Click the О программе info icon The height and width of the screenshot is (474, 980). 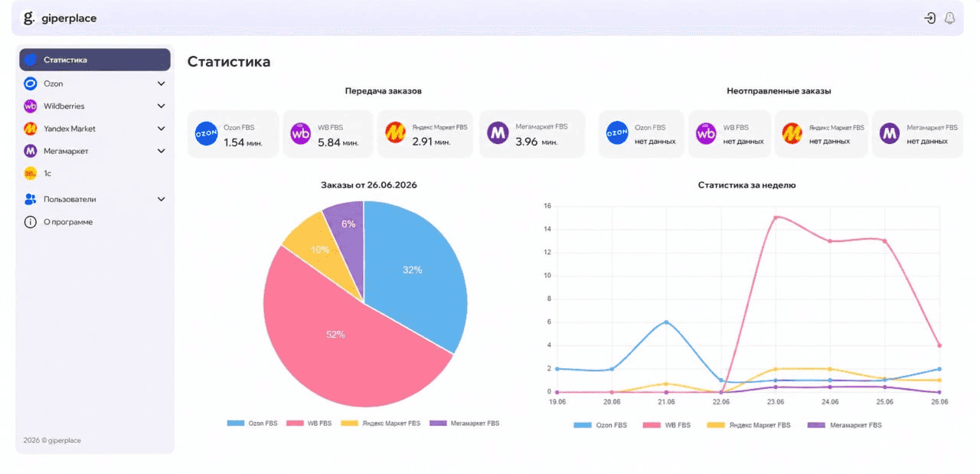tap(31, 222)
